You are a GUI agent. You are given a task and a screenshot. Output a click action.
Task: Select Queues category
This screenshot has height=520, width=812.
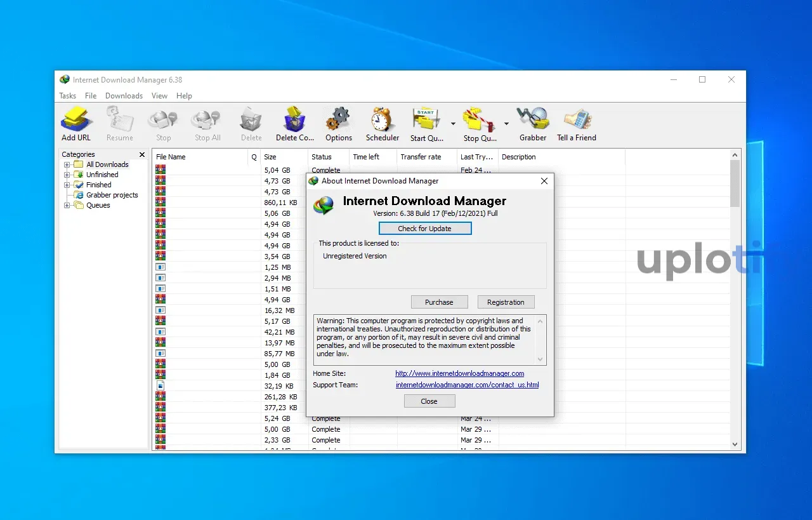tap(98, 205)
